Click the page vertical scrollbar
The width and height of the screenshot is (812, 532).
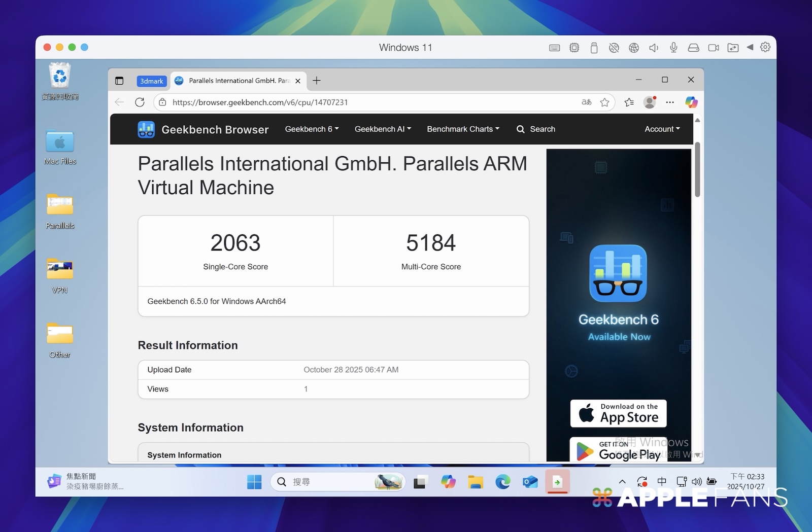coord(697,170)
